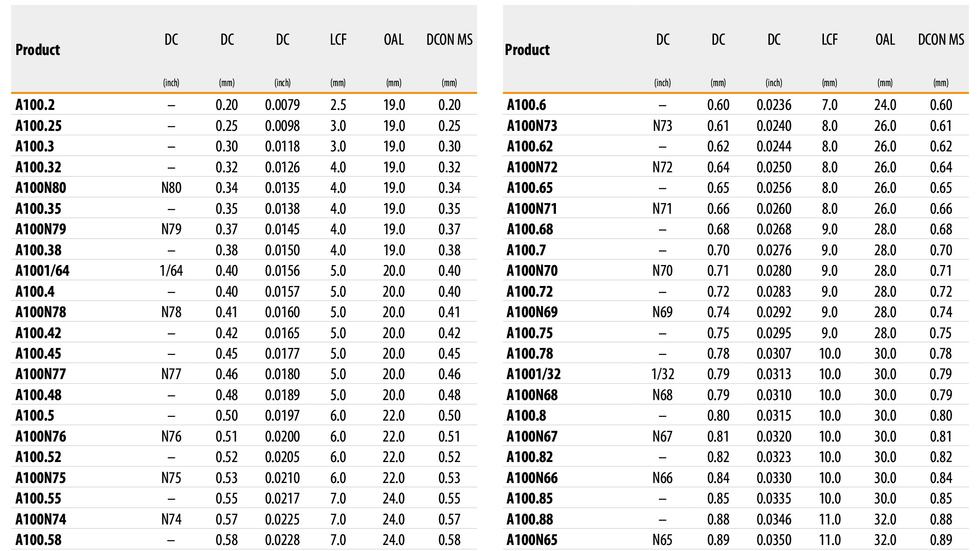Choose the A1001/32 product entry

[534, 374]
